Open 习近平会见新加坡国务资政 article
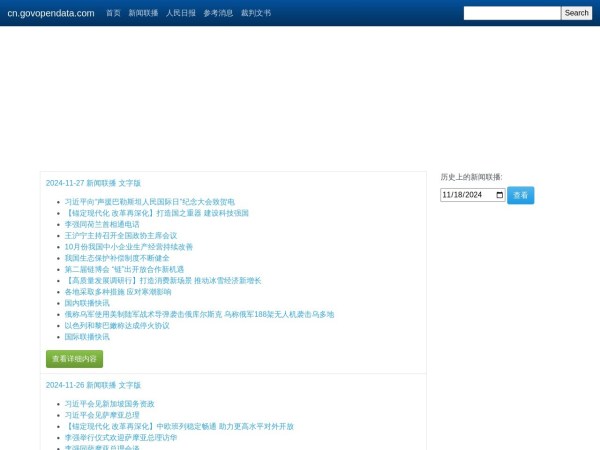600x450 pixels. coord(109,404)
